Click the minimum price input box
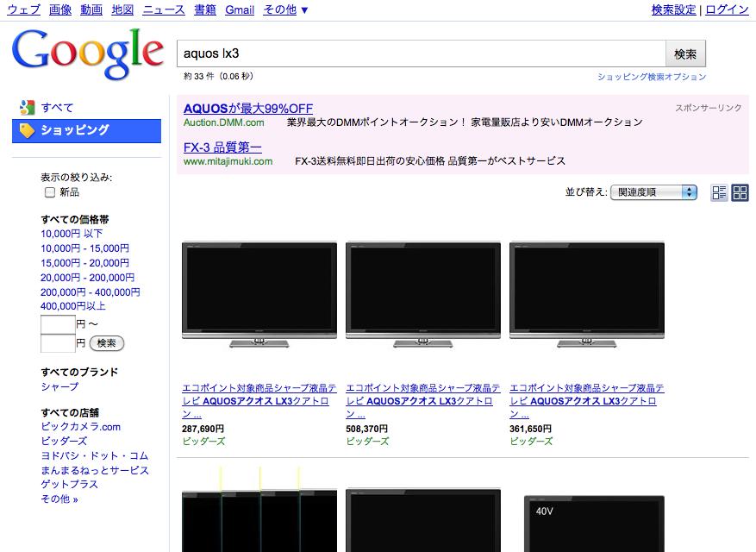Screen dimensions: 756x552 tap(58, 324)
